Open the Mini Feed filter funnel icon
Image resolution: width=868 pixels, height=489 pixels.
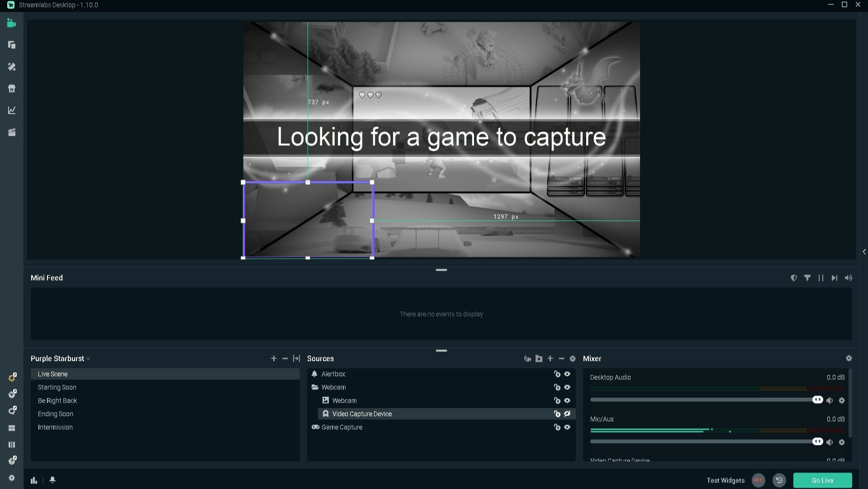807,278
